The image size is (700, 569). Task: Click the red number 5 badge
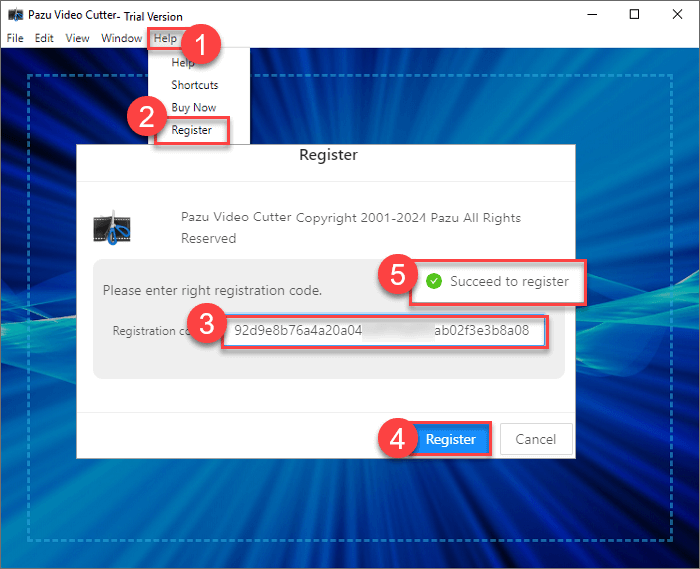pyautogui.click(x=395, y=274)
